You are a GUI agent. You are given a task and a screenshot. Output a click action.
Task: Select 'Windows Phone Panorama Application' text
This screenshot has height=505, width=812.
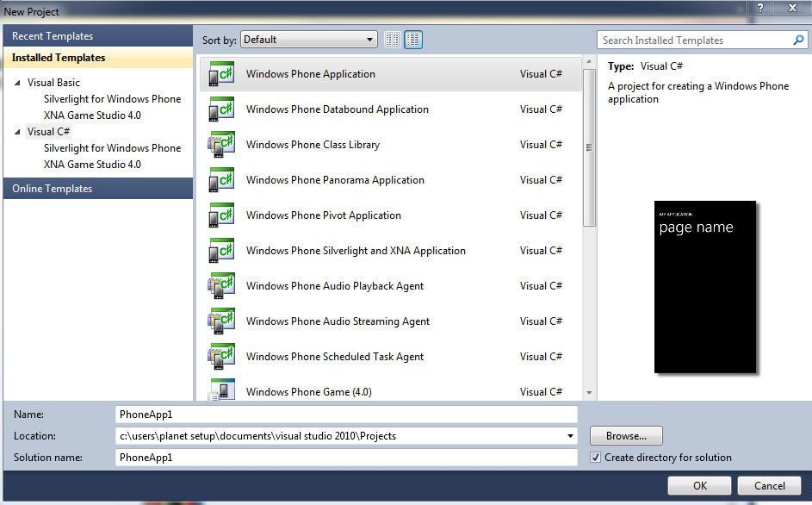pos(335,180)
